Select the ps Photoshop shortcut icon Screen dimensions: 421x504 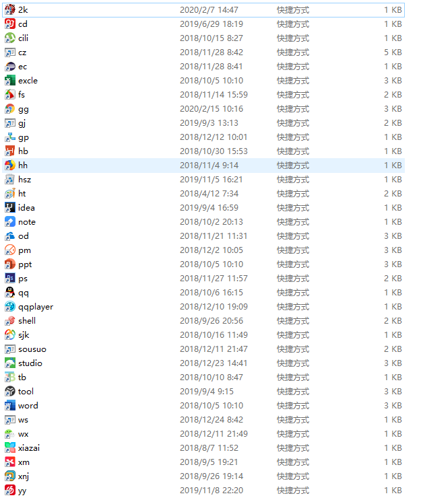coord(10,279)
